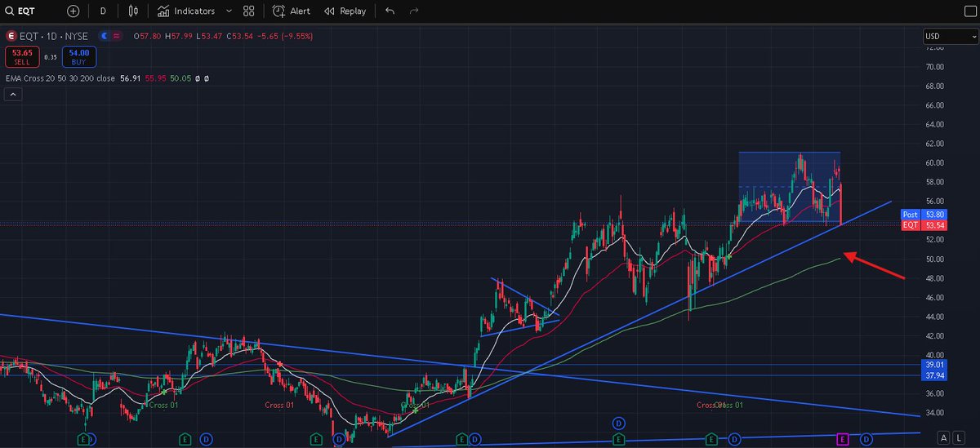Click the dividend marker right of the magenta earnings marker
Image resolution: width=980 pixels, height=448 pixels.
point(866,439)
